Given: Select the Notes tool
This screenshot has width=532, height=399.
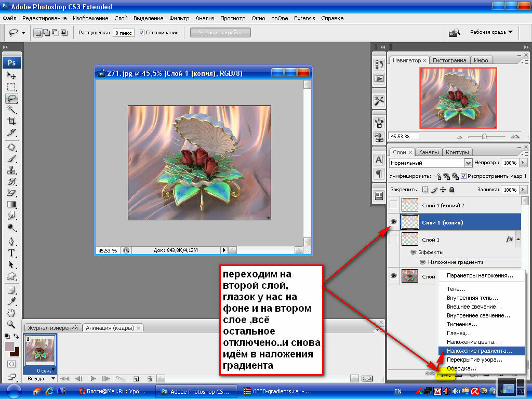Looking at the screenshot, I should [11, 290].
